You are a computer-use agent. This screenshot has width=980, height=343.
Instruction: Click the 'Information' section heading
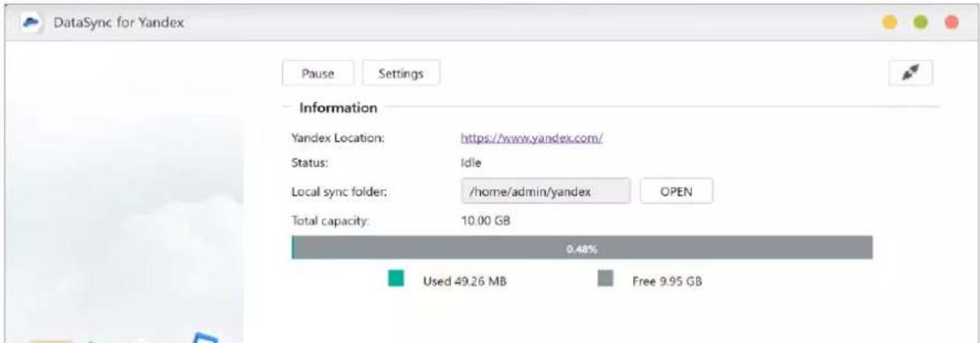point(339,108)
